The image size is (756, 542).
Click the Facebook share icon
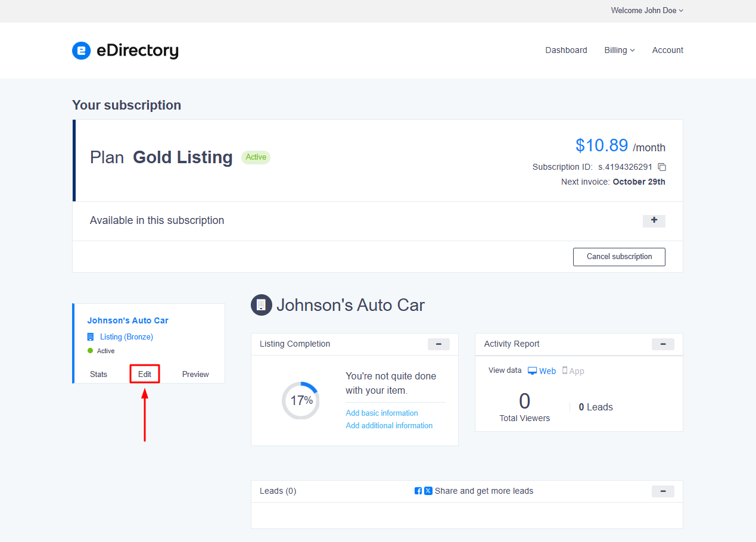click(x=418, y=491)
